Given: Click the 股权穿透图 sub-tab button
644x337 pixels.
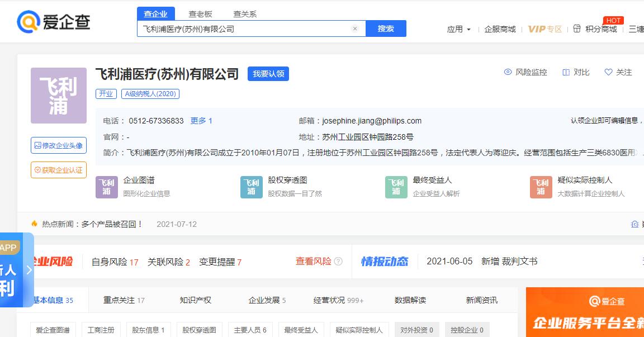Looking at the screenshot, I should [x=199, y=330].
